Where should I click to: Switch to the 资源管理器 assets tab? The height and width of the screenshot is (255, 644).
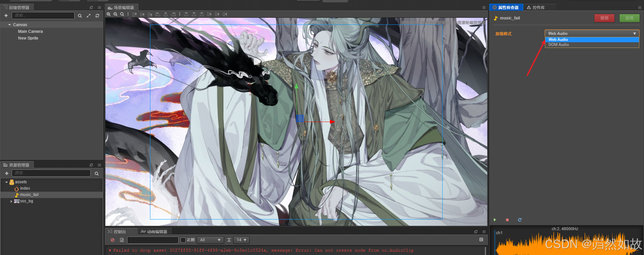[x=16, y=165]
